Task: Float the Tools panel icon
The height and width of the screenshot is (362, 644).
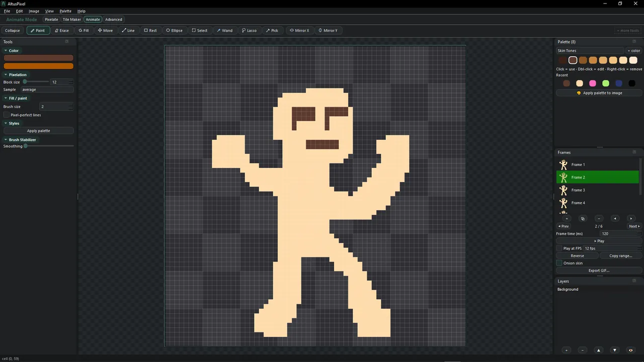Action: click(x=66, y=42)
